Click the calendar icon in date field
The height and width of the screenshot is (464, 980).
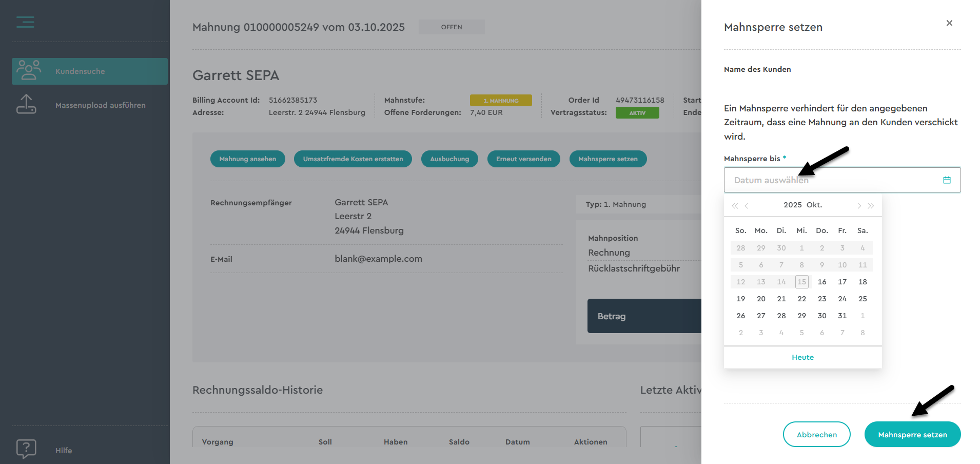click(947, 180)
